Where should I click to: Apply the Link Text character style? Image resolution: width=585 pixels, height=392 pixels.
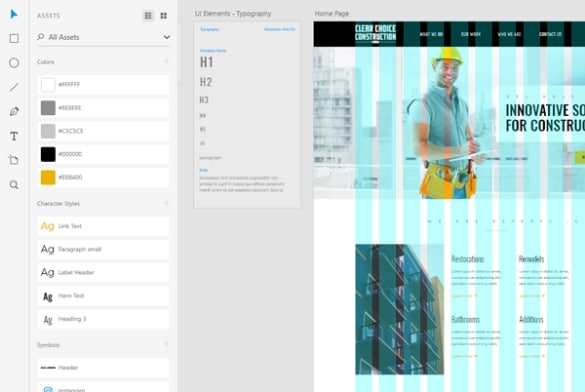point(103,226)
